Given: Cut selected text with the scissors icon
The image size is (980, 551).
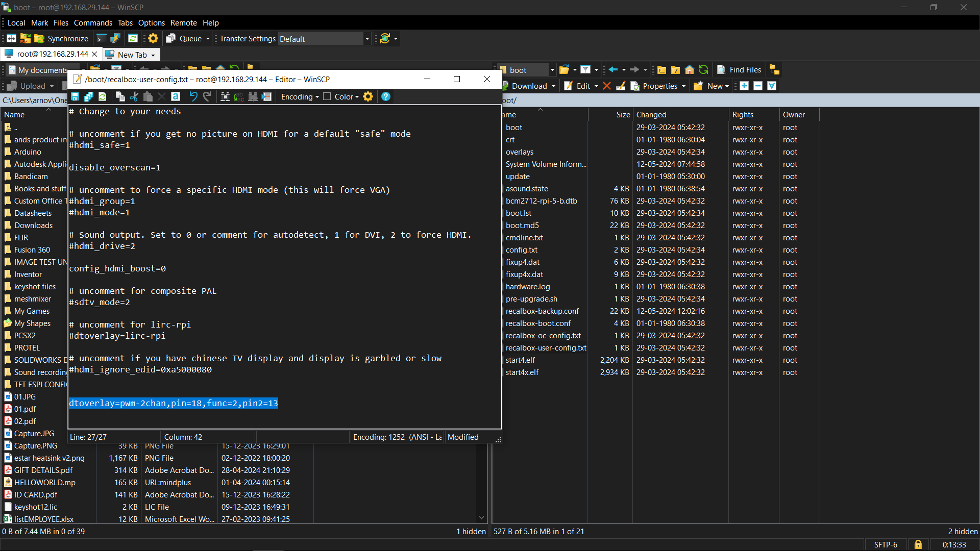Looking at the screenshot, I should [x=134, y=97].
